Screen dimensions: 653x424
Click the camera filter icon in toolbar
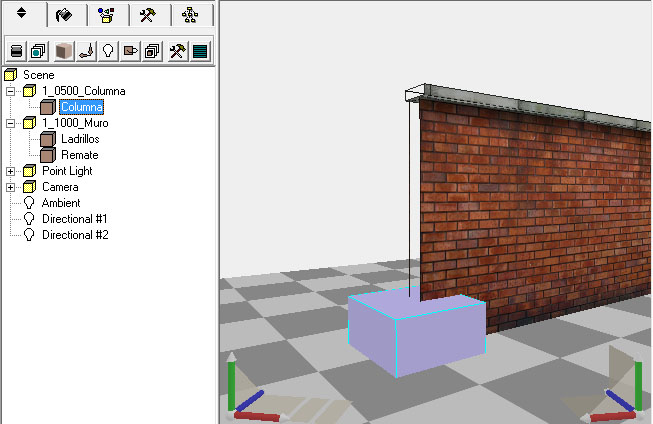click(x=130, y=49)
